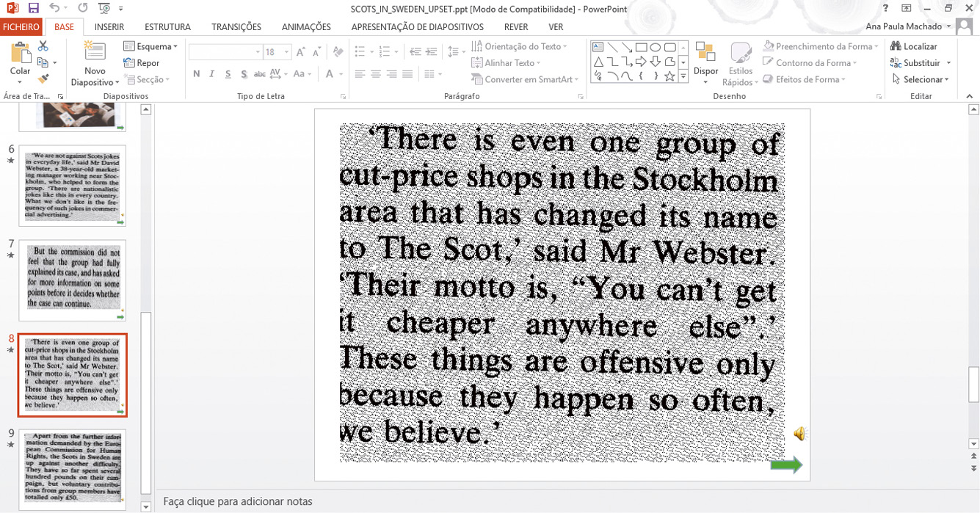Viewport: 980px width, 513px height.
Task: Click the green arrow on the slide
Action: 786,465
